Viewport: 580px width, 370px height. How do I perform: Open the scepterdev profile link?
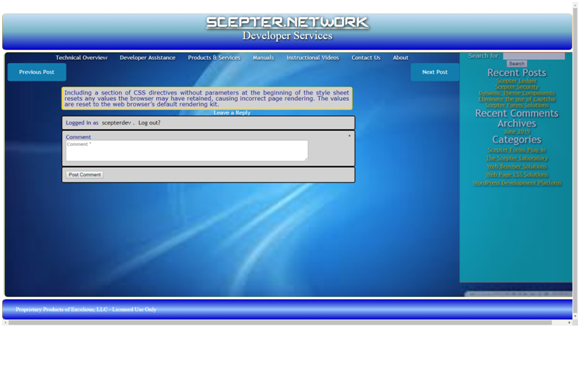pyautogui.click(x=116, y=123)
